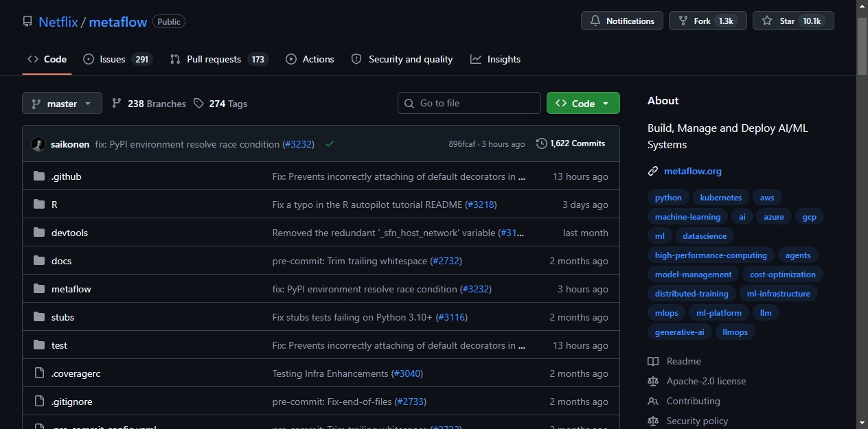The height and width of the screenshot is (429, 868).
Task: Click the bell icon in Notifications button
Action: pos(595,21)
